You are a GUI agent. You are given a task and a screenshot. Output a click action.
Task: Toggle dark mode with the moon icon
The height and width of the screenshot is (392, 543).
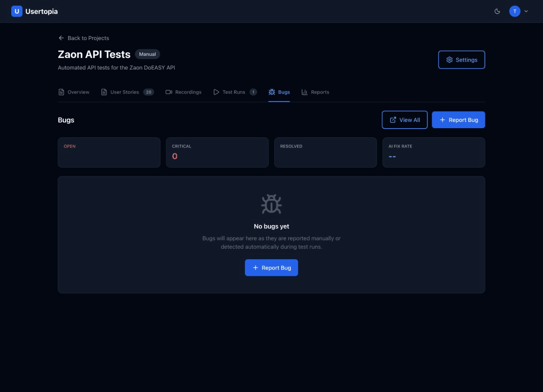pyautogui.click(x=497, y=11)
